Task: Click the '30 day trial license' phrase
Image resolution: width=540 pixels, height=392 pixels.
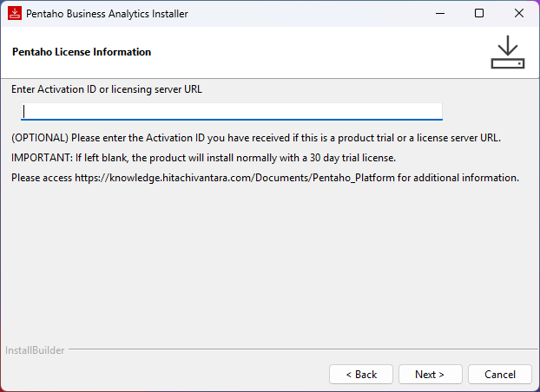Action: pos(346,158)
